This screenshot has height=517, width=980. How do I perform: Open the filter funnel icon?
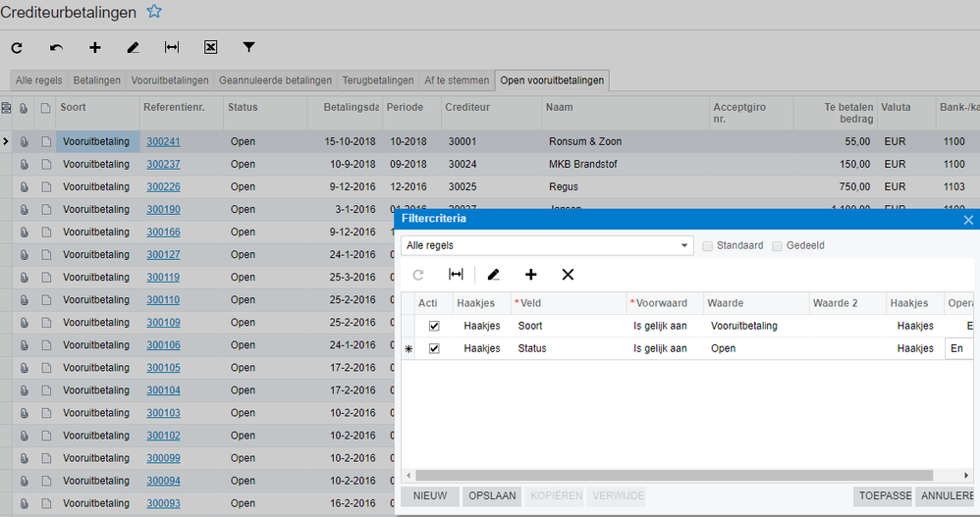coord(249,47)
